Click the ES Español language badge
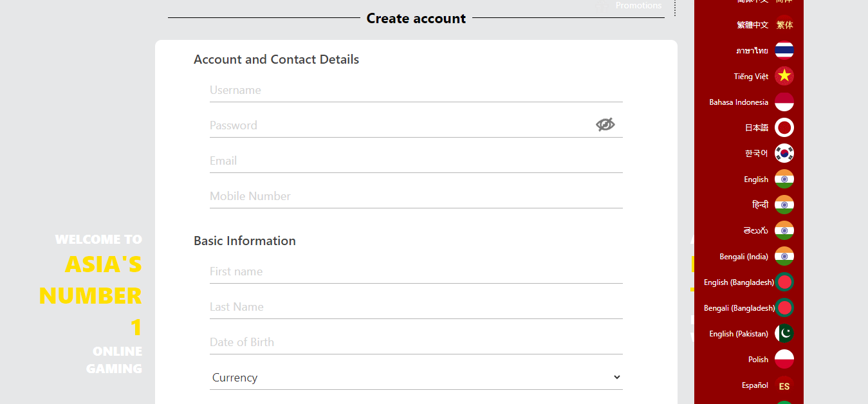868x404 pixels. coord(784,386)
